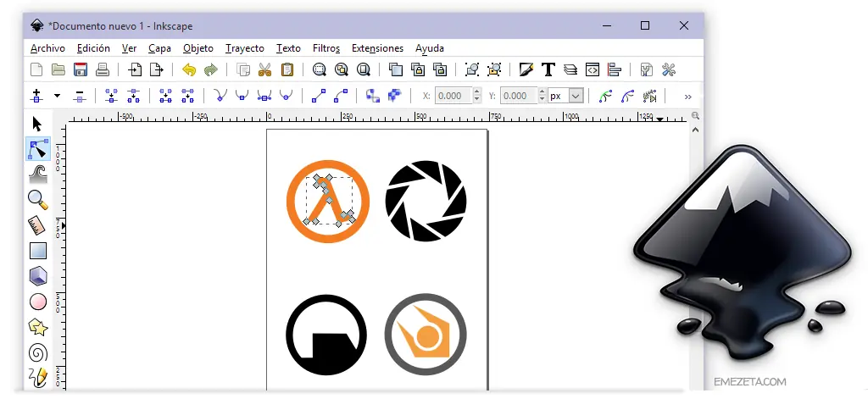Activate the 3D box tool

point(37,276)
